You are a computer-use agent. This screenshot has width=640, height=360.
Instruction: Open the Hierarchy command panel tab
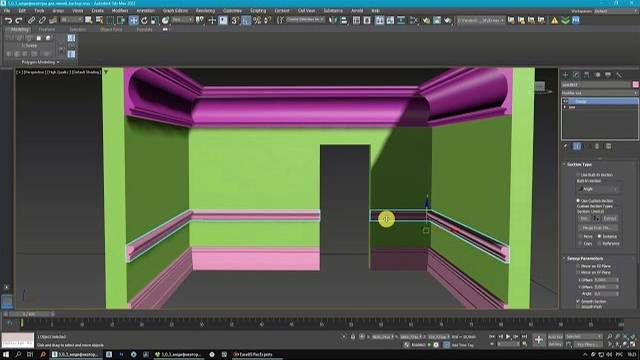tap(587, 75)
